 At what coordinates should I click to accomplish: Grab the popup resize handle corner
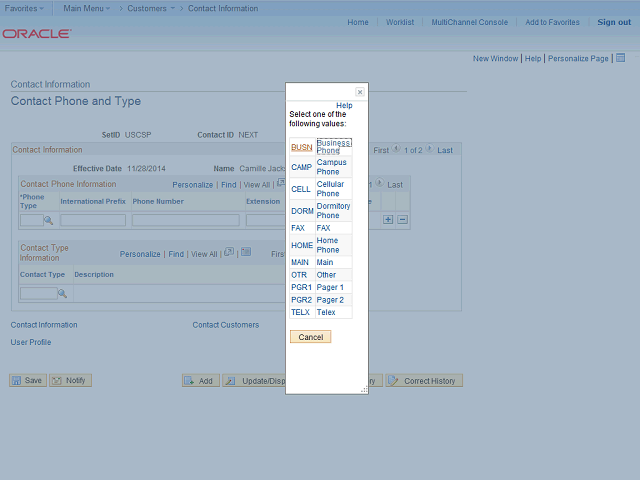[364, 390]
